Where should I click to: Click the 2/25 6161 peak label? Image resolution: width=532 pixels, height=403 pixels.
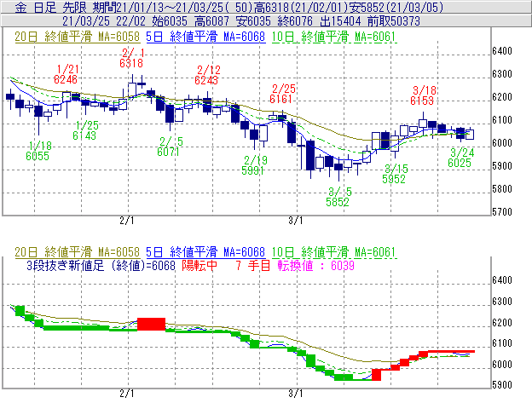(x=283, y=94)
